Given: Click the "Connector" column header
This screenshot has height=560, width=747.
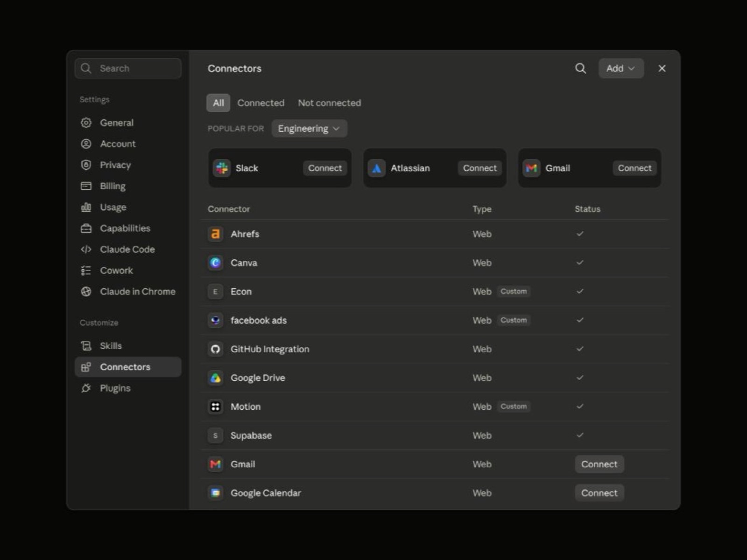Looking at the screenshot, I should 229,209.
